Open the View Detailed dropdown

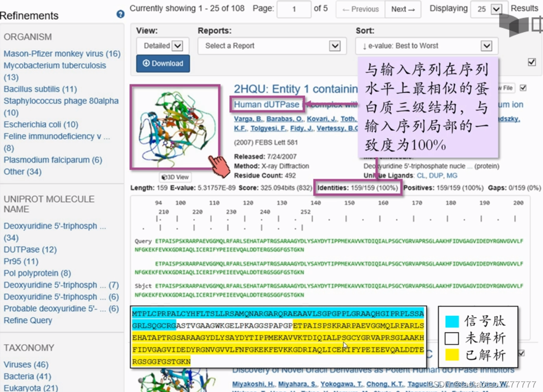pos(163,46)
